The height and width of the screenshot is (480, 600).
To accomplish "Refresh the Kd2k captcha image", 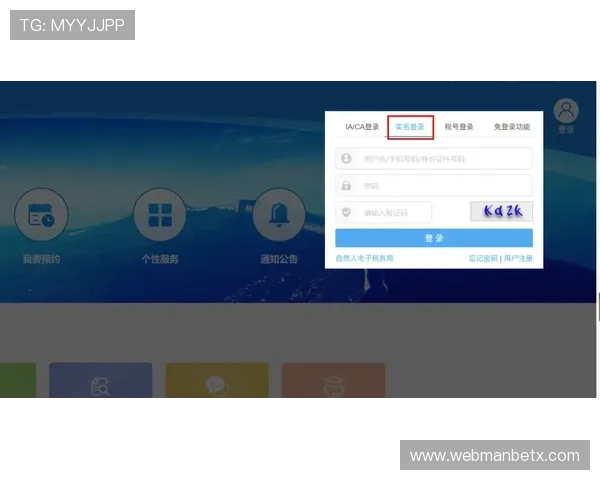I will point(501,212).
